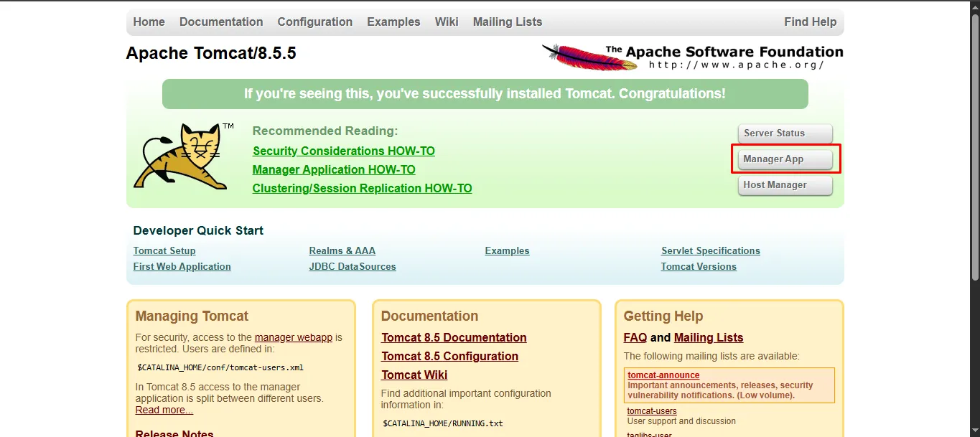Select Wiki in the top navigation
The image size is (980, 437).
pos(447,22)
